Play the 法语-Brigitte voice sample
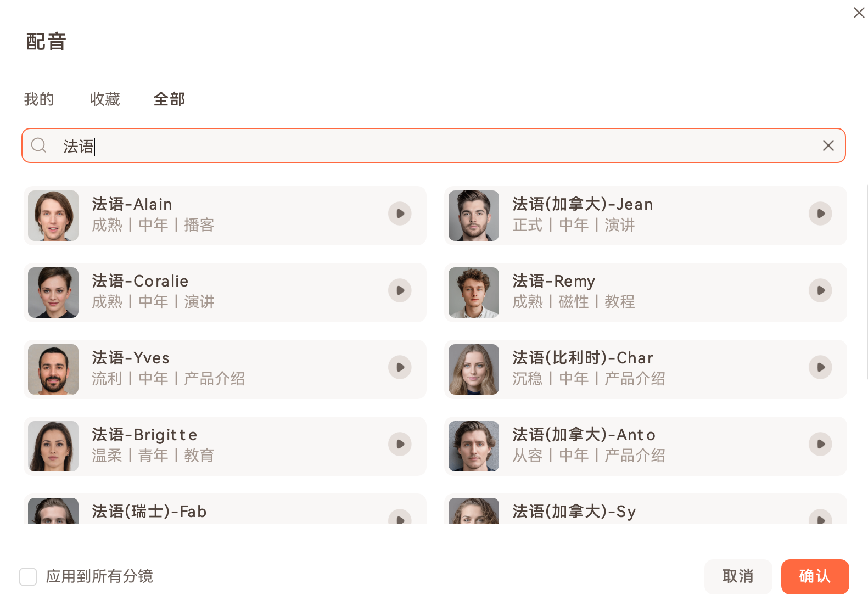The height and width of the screenshot is (612, 868). click(x=400, y=444)
